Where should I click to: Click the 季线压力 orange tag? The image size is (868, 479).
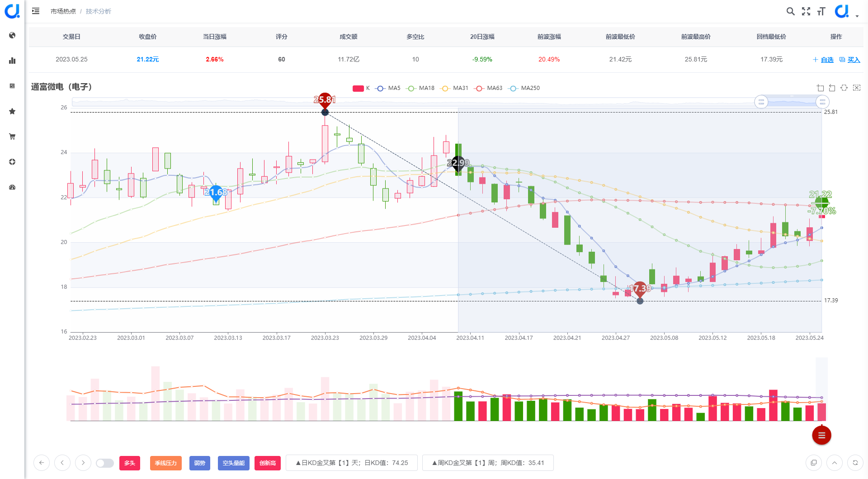point(166,463)
